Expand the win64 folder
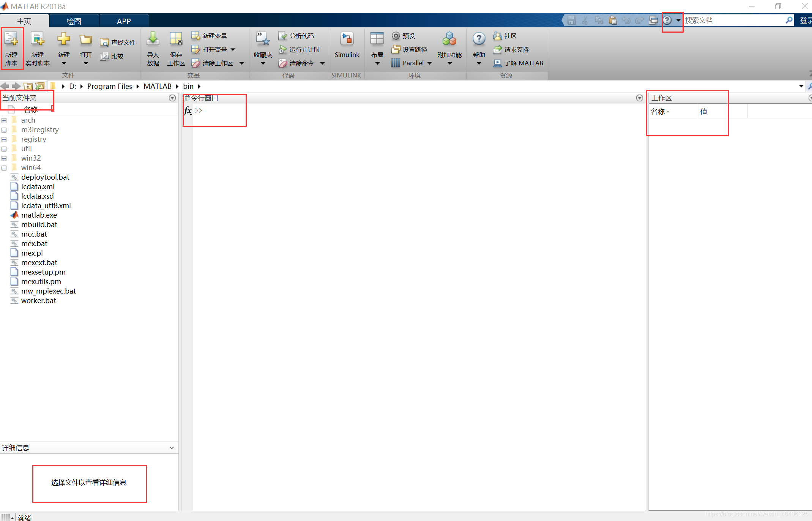This screenshot has height=521, width=812. [4, 168]
